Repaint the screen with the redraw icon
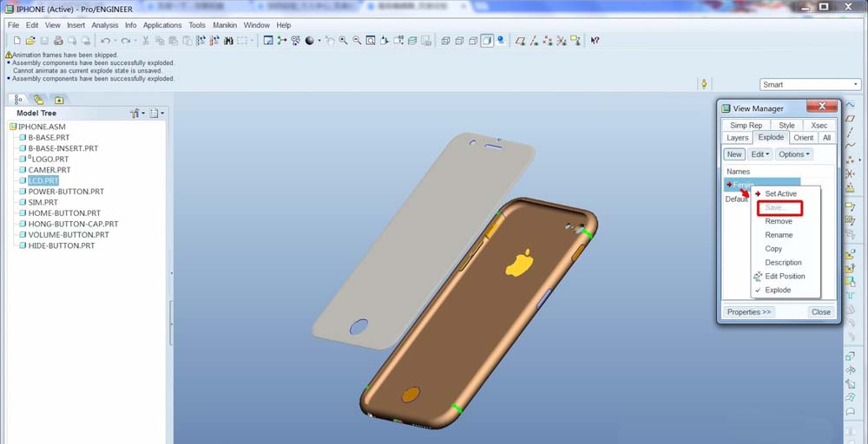The width and height of the screenshot is (868, 444). tap(268, 41)
